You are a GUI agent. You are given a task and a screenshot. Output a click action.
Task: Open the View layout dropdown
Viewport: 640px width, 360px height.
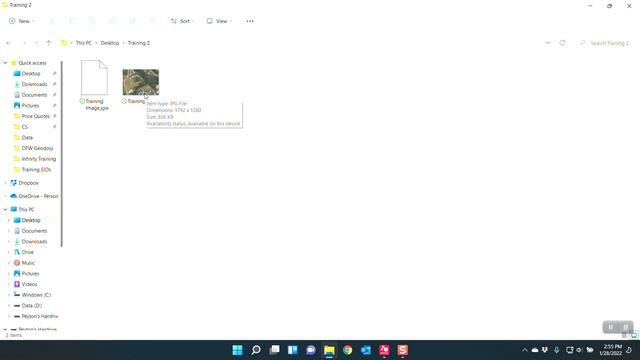click(219, 21)
